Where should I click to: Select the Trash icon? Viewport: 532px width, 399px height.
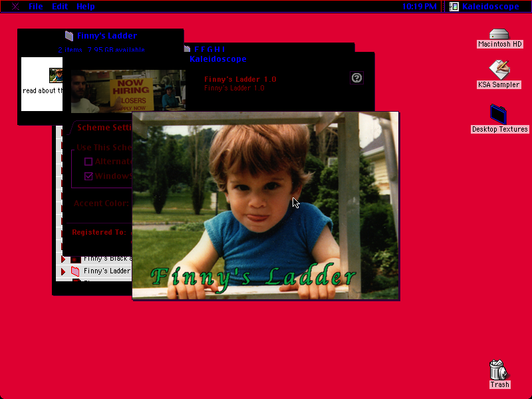pyautogui.click(x=498, y=370)
